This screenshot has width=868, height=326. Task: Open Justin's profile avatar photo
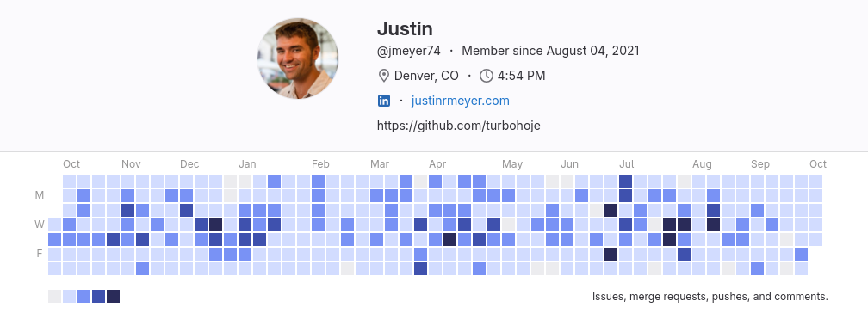click(298, 58)
